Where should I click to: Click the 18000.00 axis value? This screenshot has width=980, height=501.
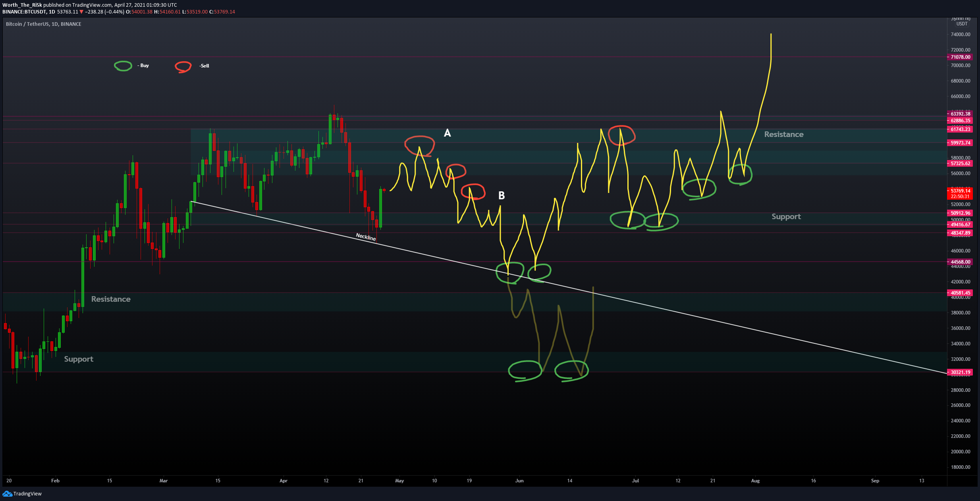coord(961,467)
